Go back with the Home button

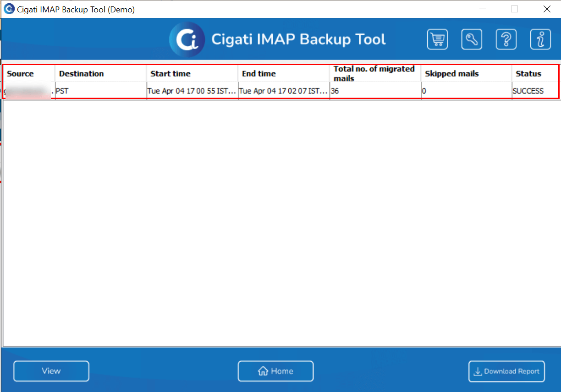click(275, 371)
